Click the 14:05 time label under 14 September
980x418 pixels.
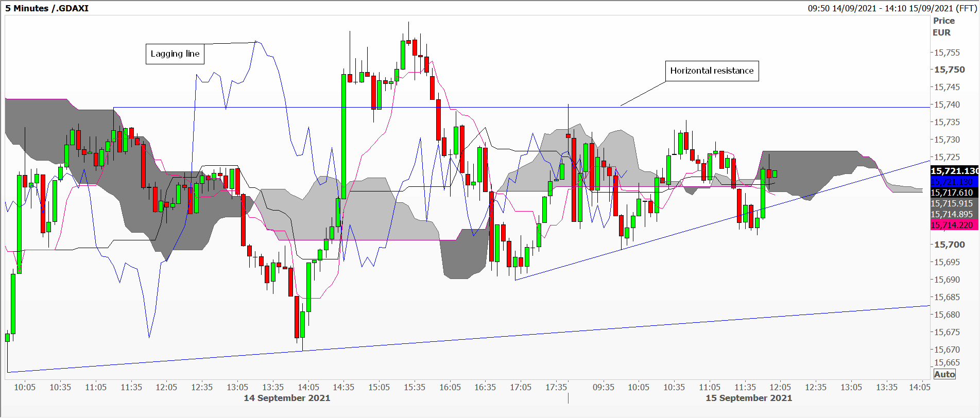308,387
